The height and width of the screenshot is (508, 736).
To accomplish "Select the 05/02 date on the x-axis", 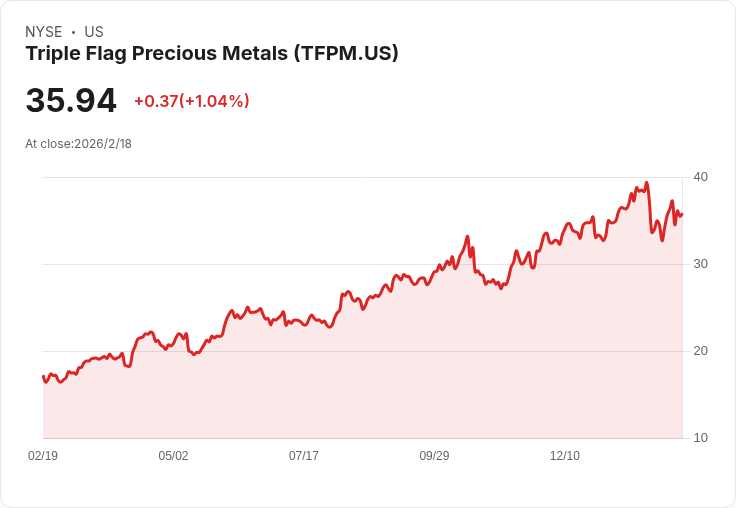I will point(173,456).
